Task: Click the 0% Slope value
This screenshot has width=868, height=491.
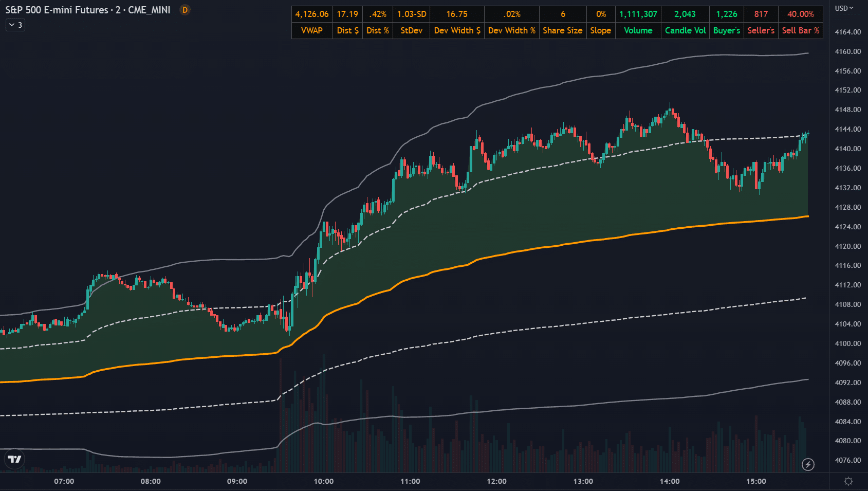Action: pyautogui.click(x=601, y=14)
